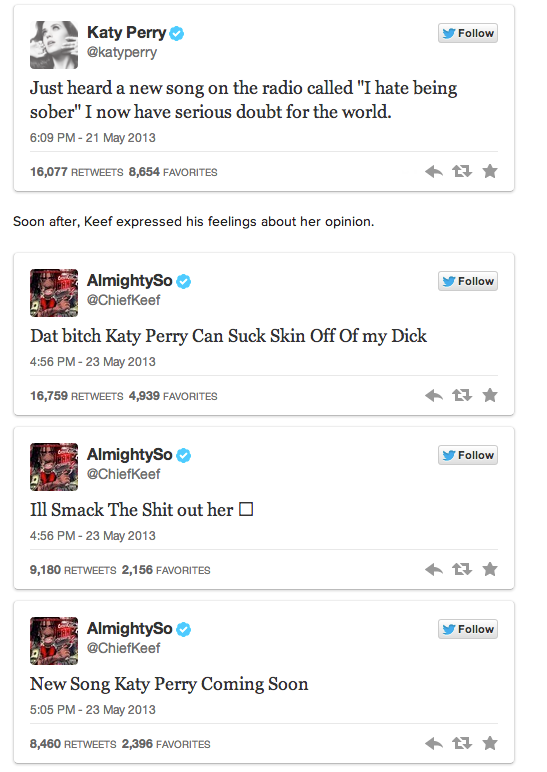
Task: Retweet the 'New Song Katy Perry' tweet
Action: 462,743
